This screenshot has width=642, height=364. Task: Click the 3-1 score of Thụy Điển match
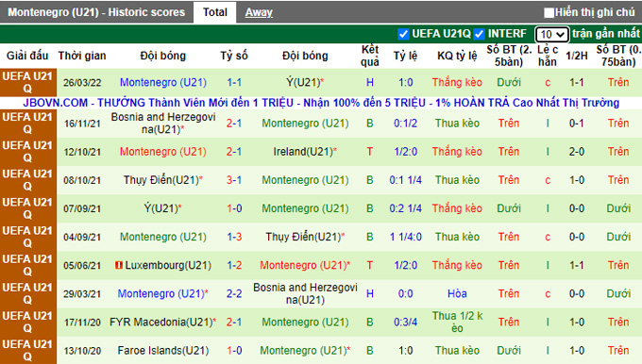[234, 180]
